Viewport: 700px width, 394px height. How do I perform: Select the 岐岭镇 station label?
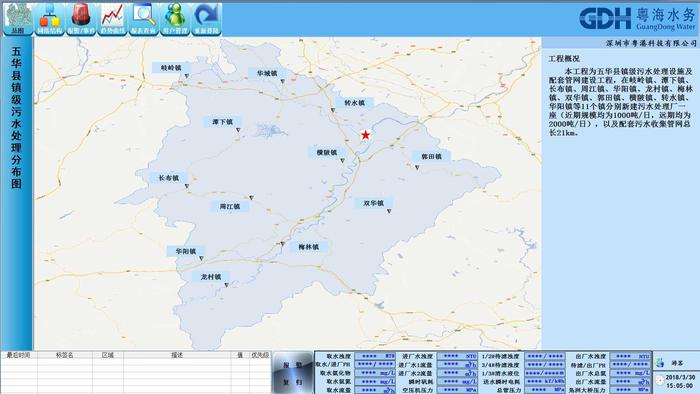point(171,68)
